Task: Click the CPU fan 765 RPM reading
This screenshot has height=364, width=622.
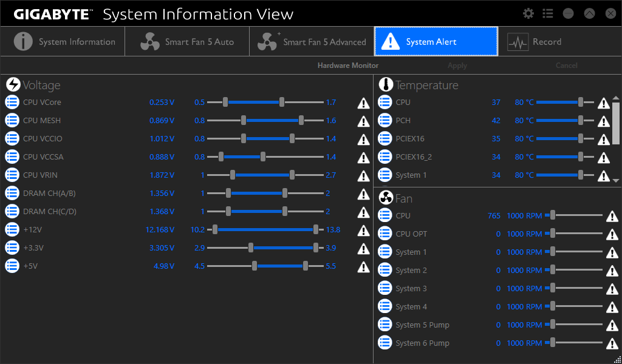Action: 494,215
